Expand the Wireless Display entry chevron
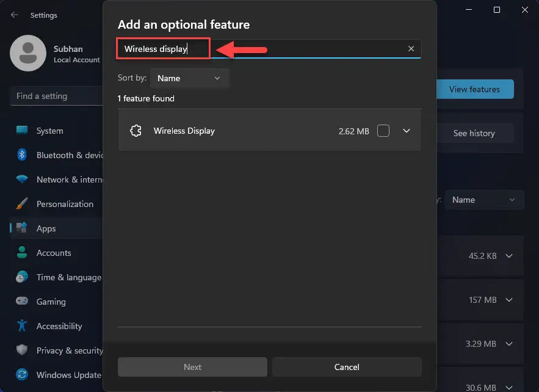Screen dimensions: 539x392 point(406,130)
